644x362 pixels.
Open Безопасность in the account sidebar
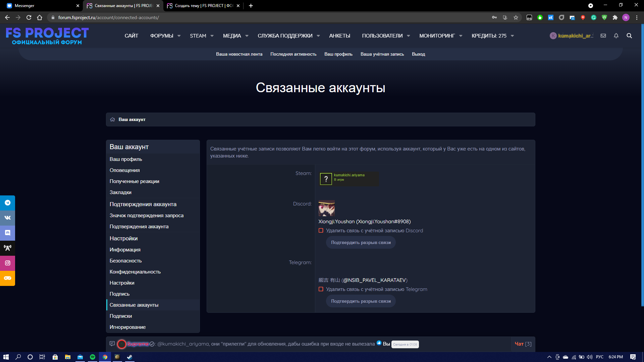125,261
